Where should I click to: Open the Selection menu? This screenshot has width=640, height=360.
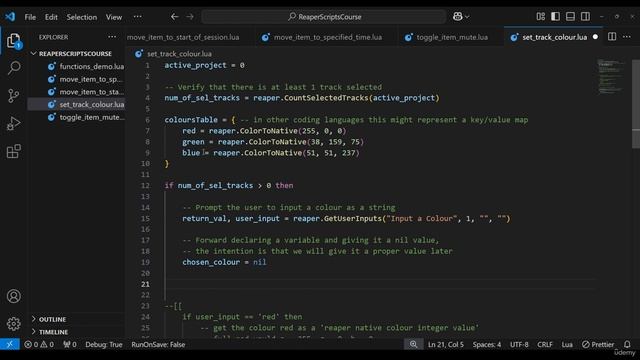point(82,17)
